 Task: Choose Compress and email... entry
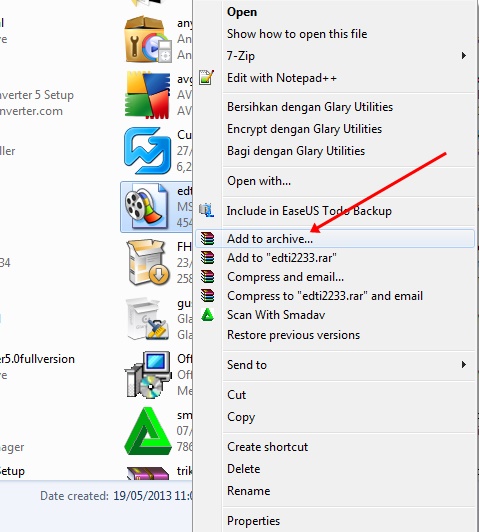(x=285, y=277)
